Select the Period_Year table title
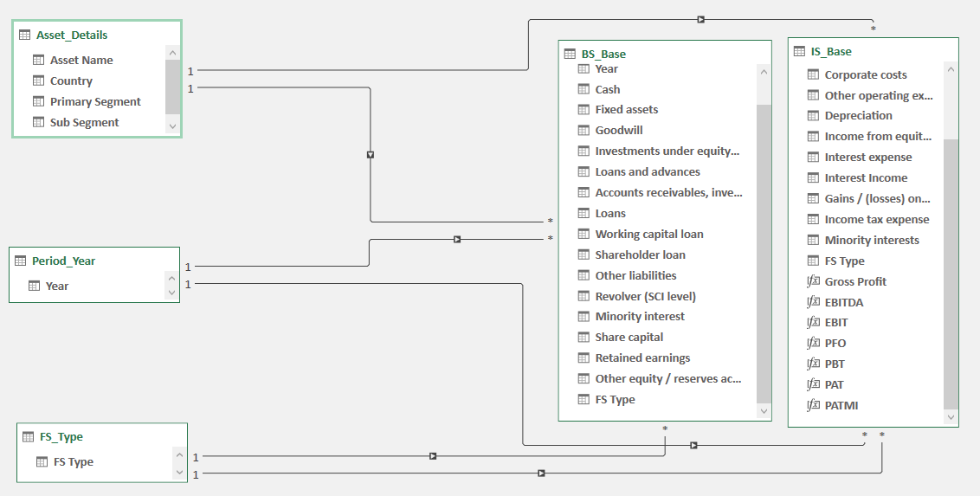Image resolution: width=980 pixels, height=496 pixels. pos(64,261)
